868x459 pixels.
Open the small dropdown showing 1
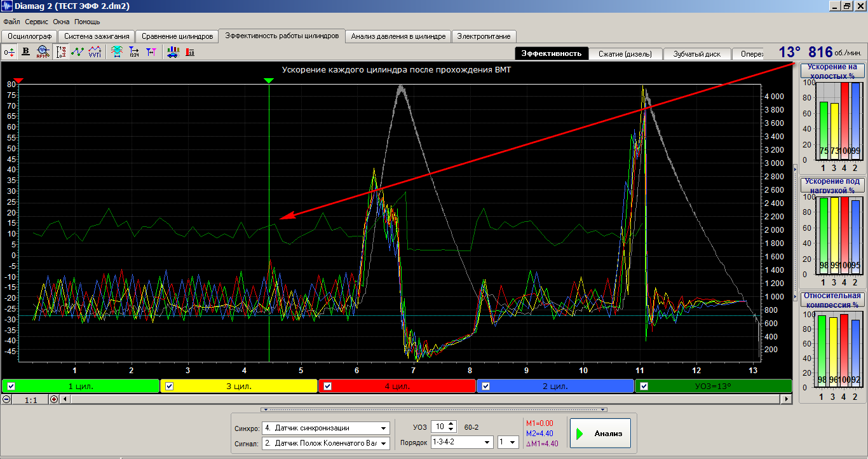point(513,442)
